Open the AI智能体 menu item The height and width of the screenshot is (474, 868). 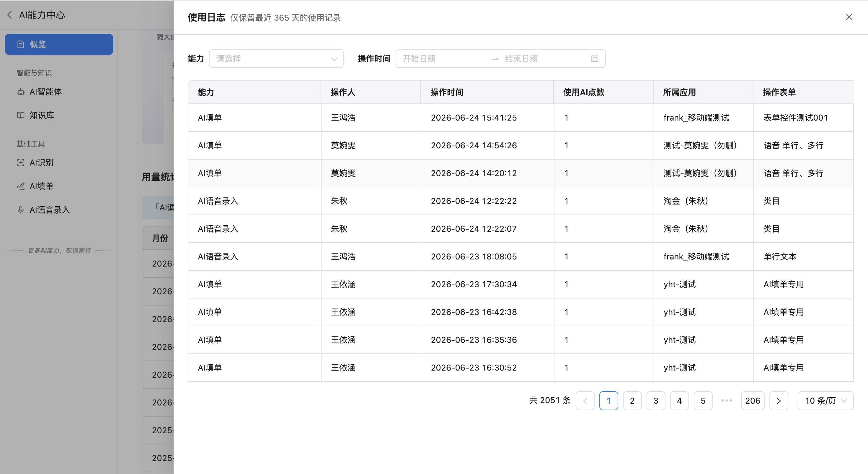tap(59, 92)
